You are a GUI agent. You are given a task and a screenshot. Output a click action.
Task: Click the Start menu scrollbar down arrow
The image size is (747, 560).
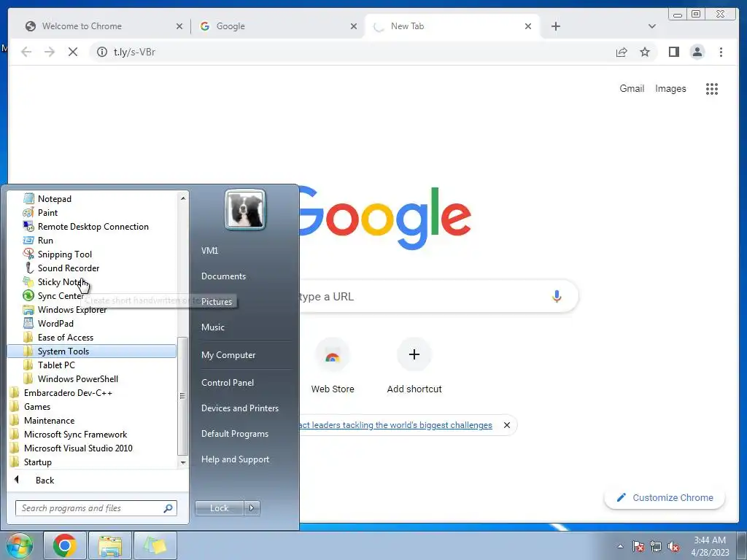pos(183,462)
